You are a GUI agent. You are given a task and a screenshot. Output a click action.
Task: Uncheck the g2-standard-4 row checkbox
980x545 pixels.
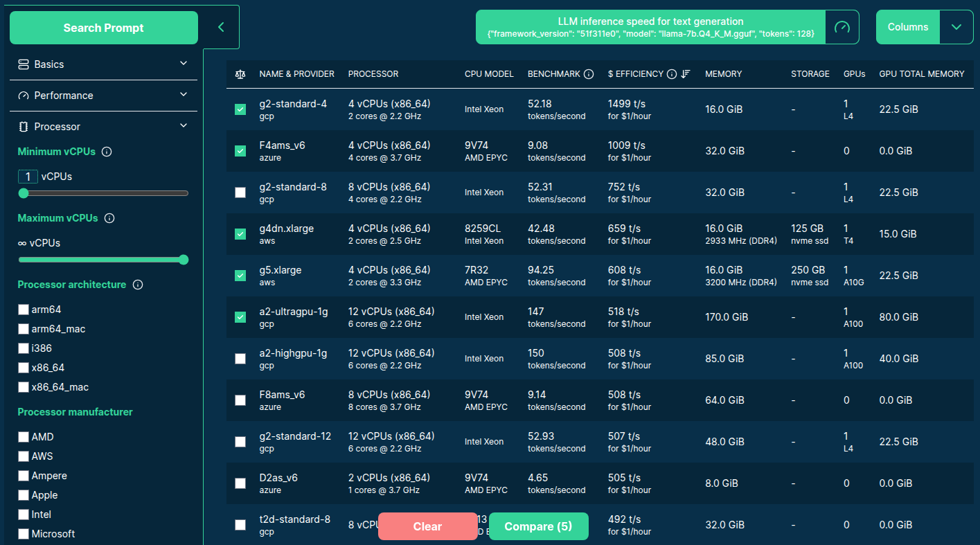click(240, 109)
